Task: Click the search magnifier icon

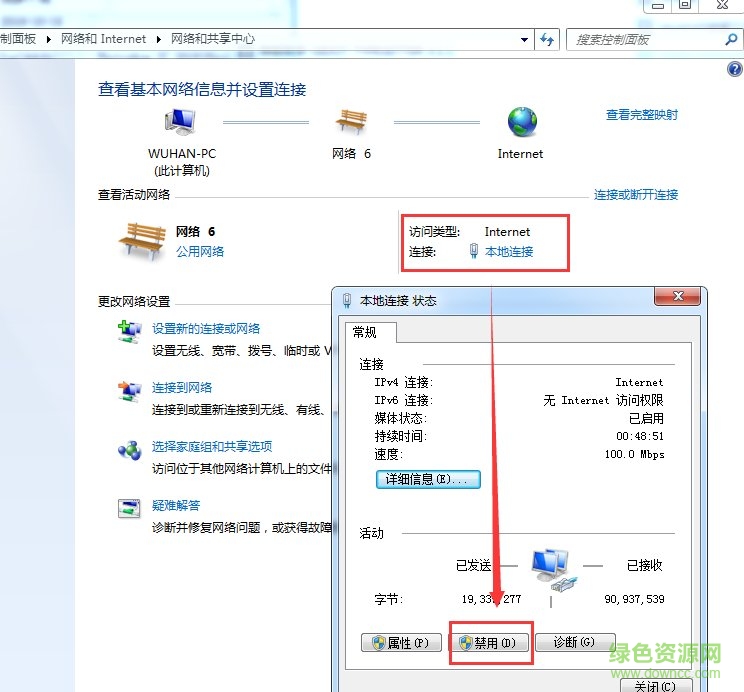Action: [731, 39]
